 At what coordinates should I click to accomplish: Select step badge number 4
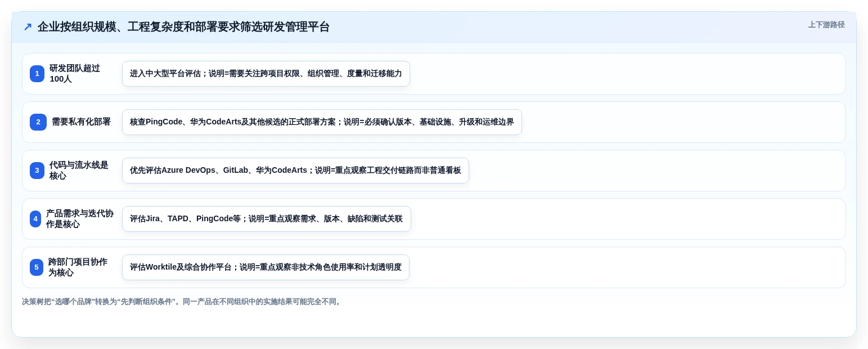click(35, 219)
